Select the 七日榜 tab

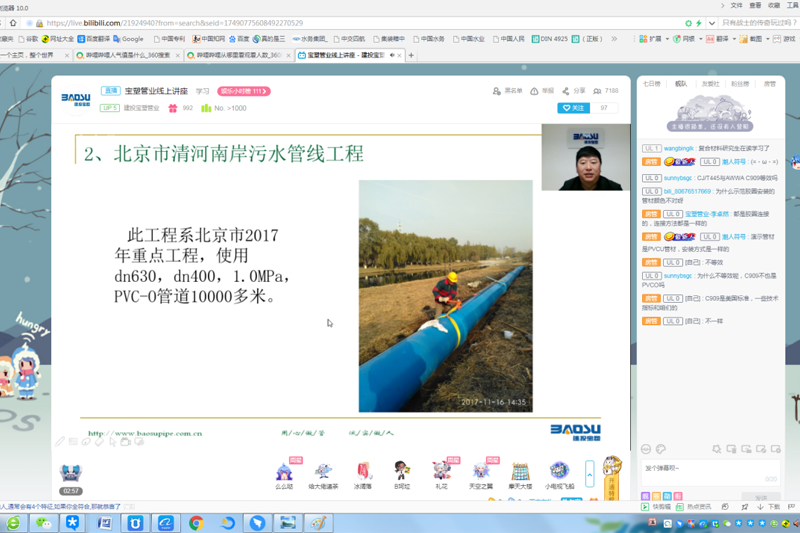click(x=651, y=84)
